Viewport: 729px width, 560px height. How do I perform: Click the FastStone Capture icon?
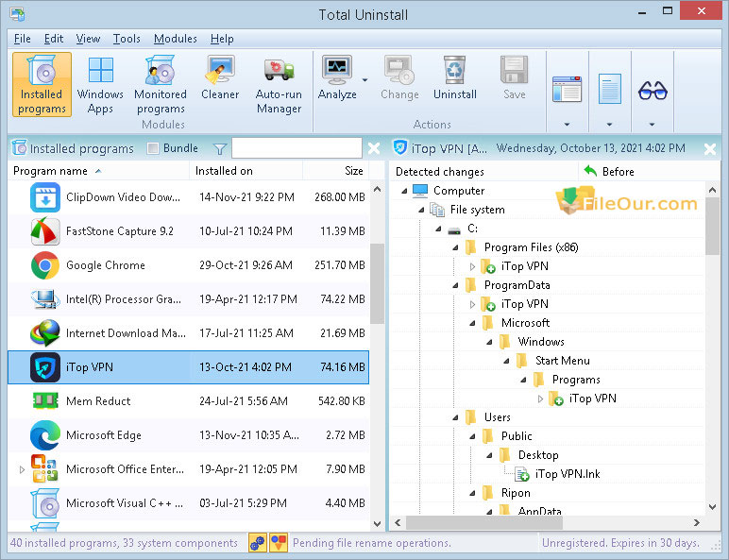pyautogui.click(x=45, y=231)
